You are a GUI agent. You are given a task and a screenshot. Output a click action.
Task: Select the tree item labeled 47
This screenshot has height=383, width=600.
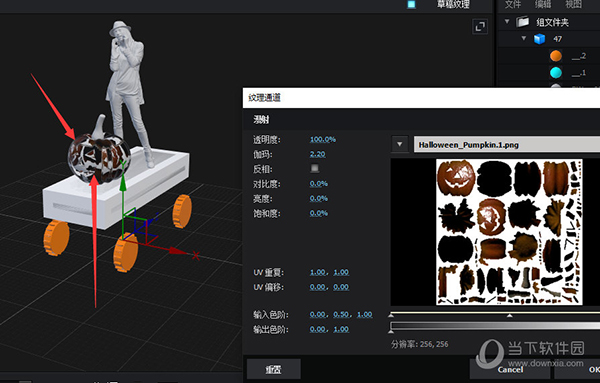coord(557,39)
